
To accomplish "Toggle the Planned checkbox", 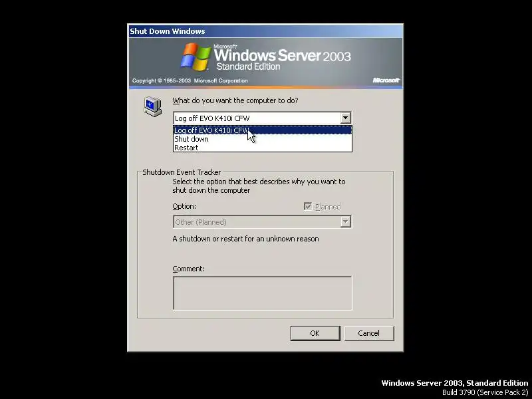I will click(308, 206).
